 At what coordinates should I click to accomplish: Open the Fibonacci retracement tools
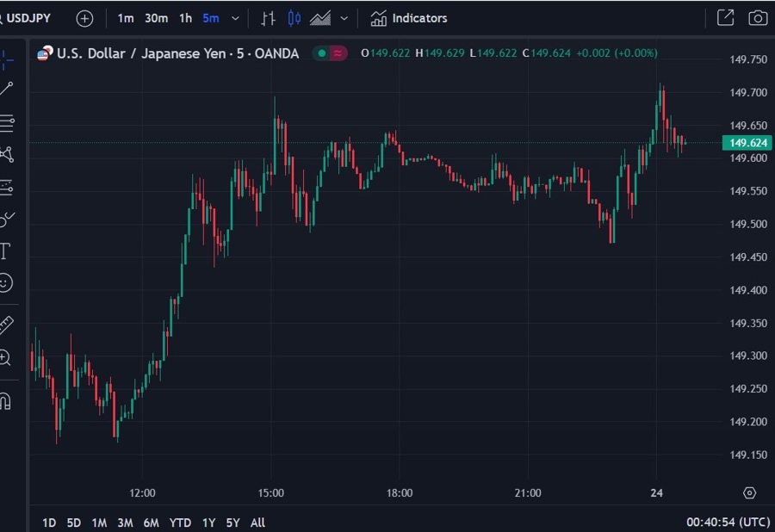(x=7, y=122)
